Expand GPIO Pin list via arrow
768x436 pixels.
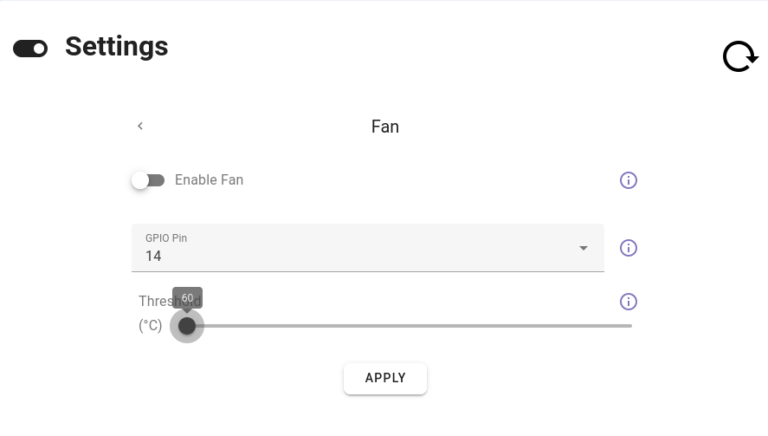pos(584,248)
